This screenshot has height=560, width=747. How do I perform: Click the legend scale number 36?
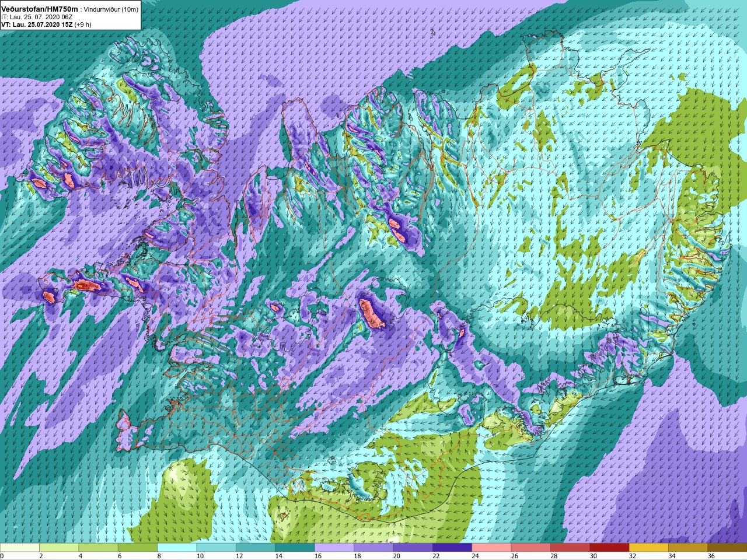pyautogui.click(x=711, y=556)
